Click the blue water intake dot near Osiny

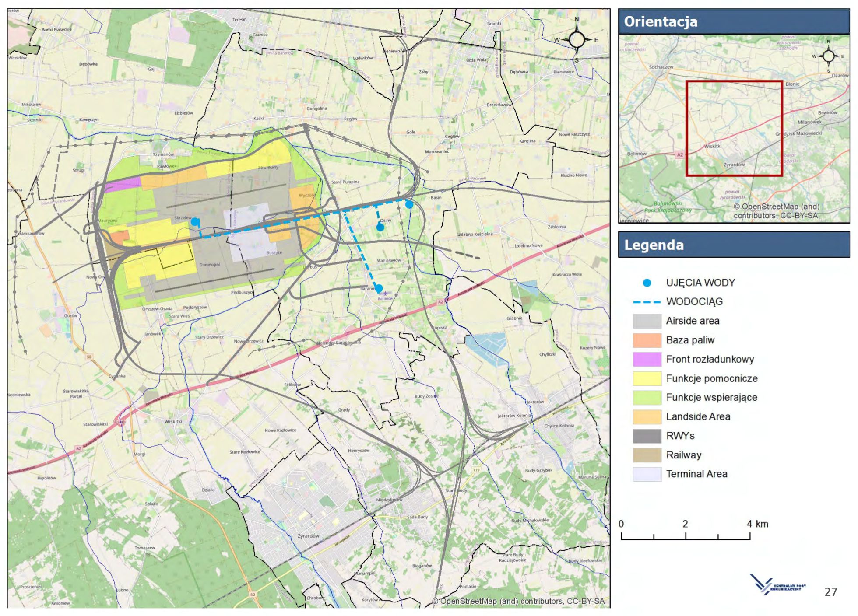tap(380, 227)
